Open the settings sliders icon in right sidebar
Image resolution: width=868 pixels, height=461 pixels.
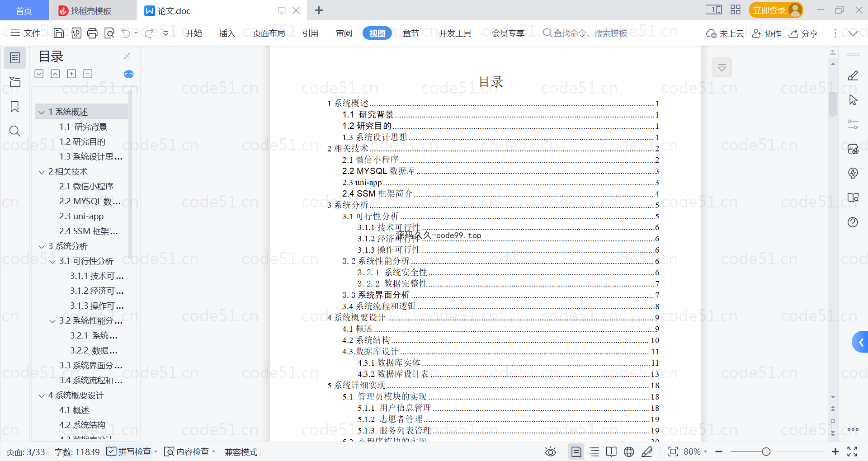853,124
